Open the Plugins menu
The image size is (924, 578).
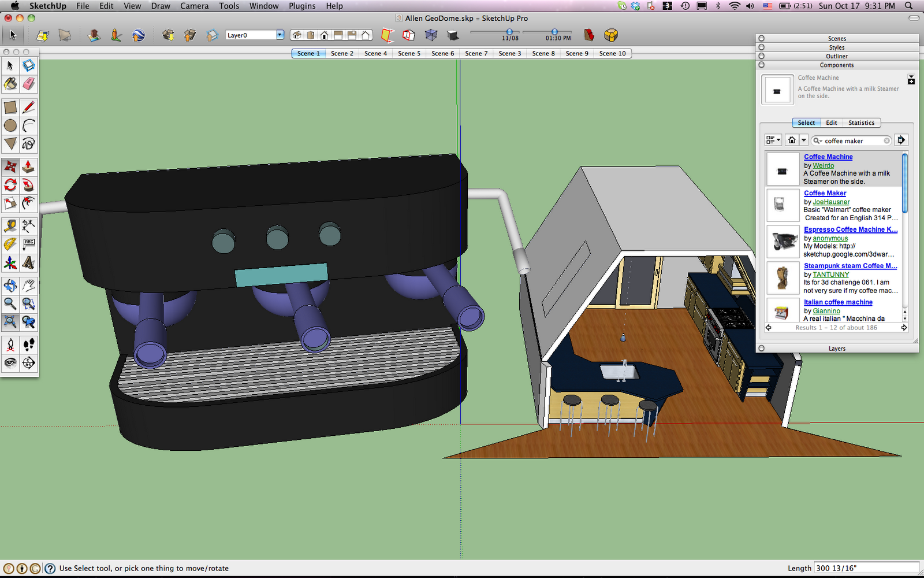(x=302, y=6)
